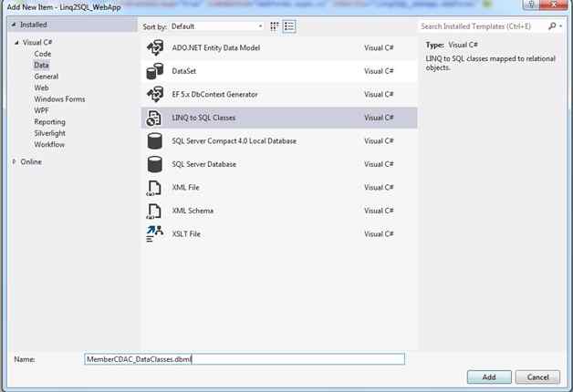Select the General category
This screenshot has width=573, height=392.
(x=46, y=77)
